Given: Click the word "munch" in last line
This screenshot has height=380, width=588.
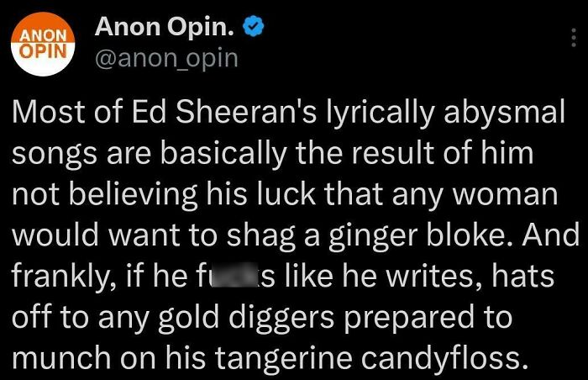Looking at the screenshot, I should pyautogui.click(x=61, y=357).
